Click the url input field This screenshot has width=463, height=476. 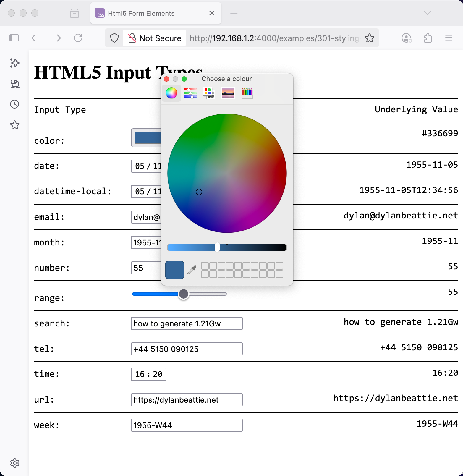click(187, 400)
